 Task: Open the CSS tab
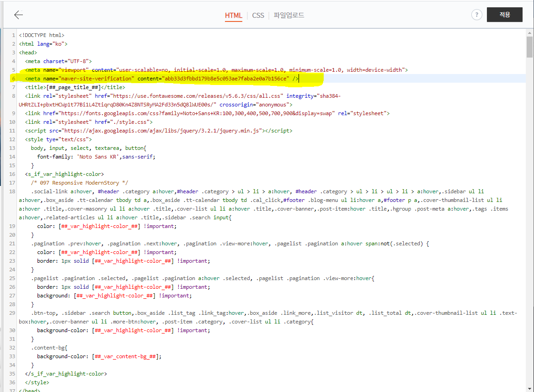pos(258,16)
